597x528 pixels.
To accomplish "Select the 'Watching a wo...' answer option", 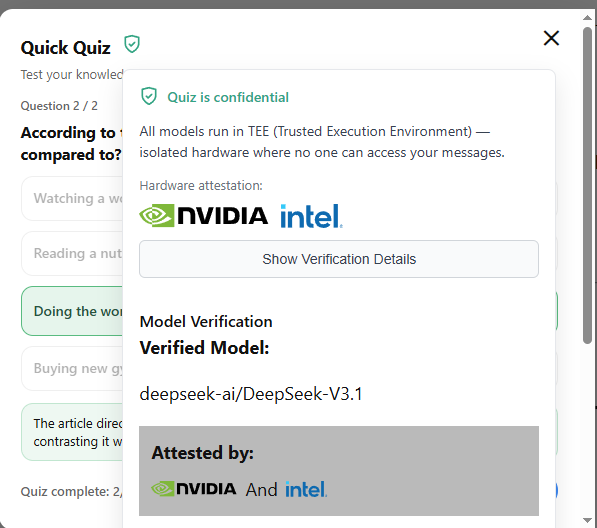I will 72,198.
